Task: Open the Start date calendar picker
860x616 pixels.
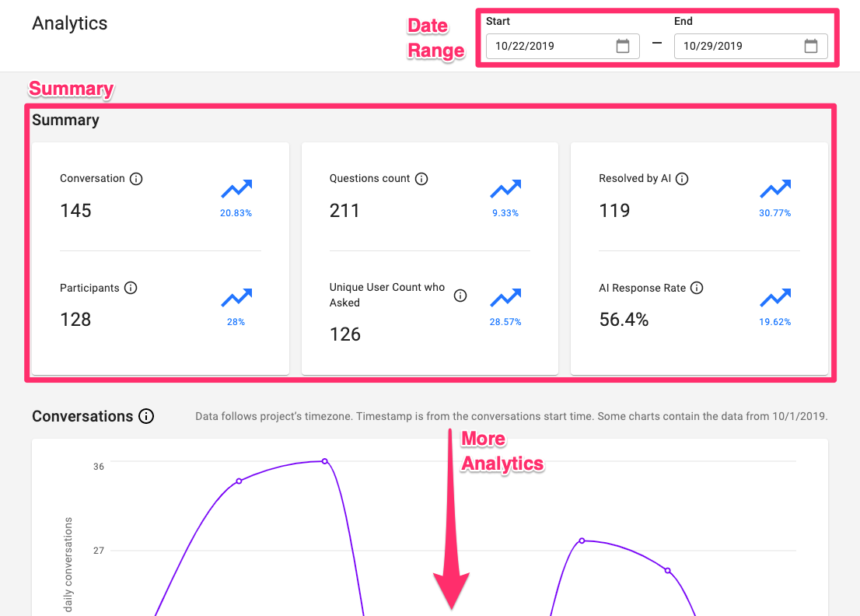Action: (x=623, y=46)
